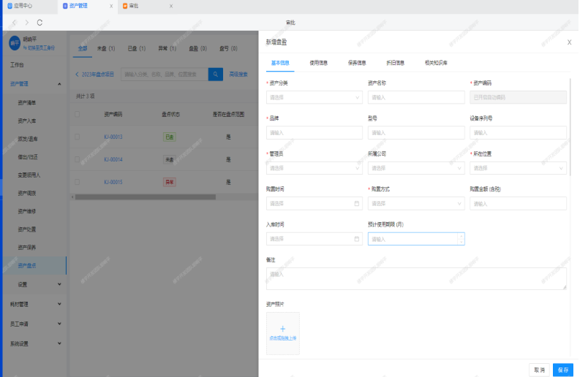Open the 资产分类 dropdown

314,96
